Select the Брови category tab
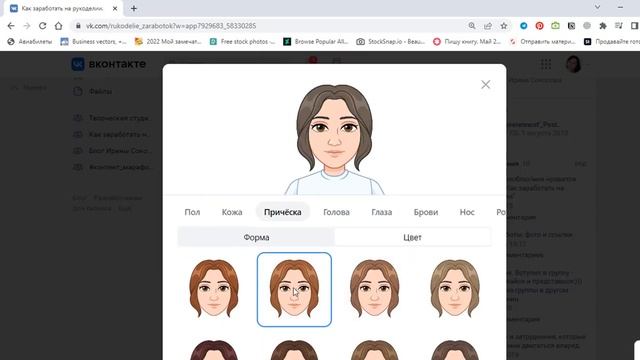 (426, 212)
